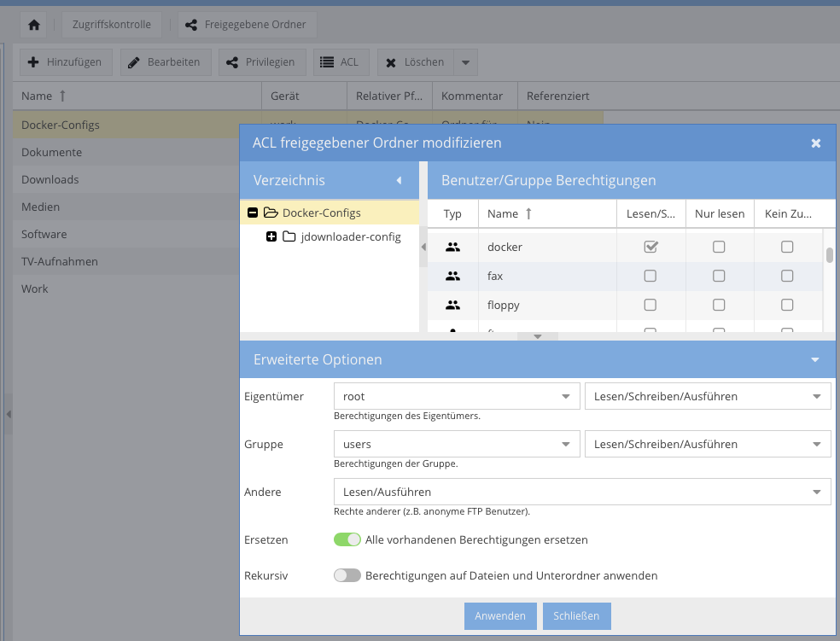The width and height of the screenshot is (840, 641).
Task: Close the ACL dialog with X
Action: pyautogui.click(x=816, y=143)
